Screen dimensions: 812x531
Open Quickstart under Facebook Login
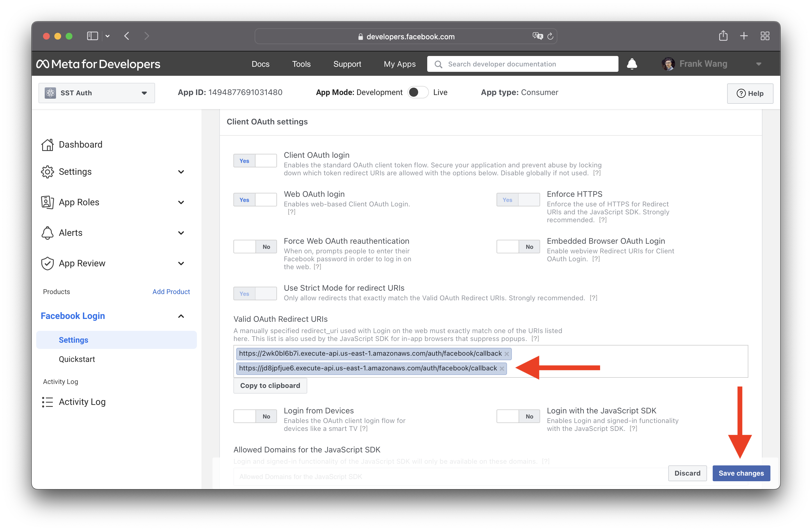(x=77, y=359)
